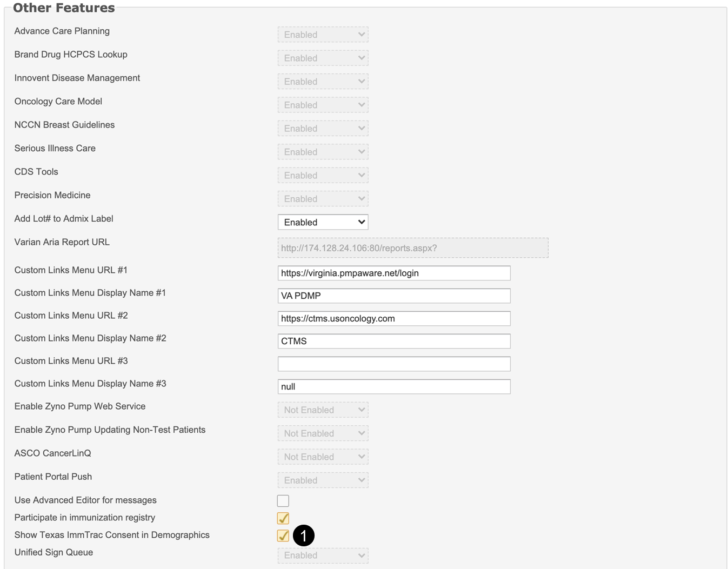Image resolution: width=728 pixels, height=569 pixels.
Task: Uncheck Participate in immunization registry
Action: pos(283,518)
